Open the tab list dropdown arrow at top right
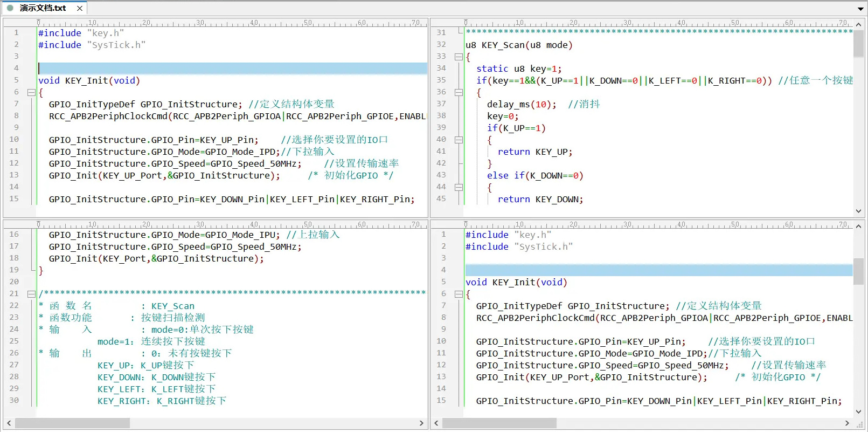This screenshot has width=868, height=432. [x=860, y=9]
